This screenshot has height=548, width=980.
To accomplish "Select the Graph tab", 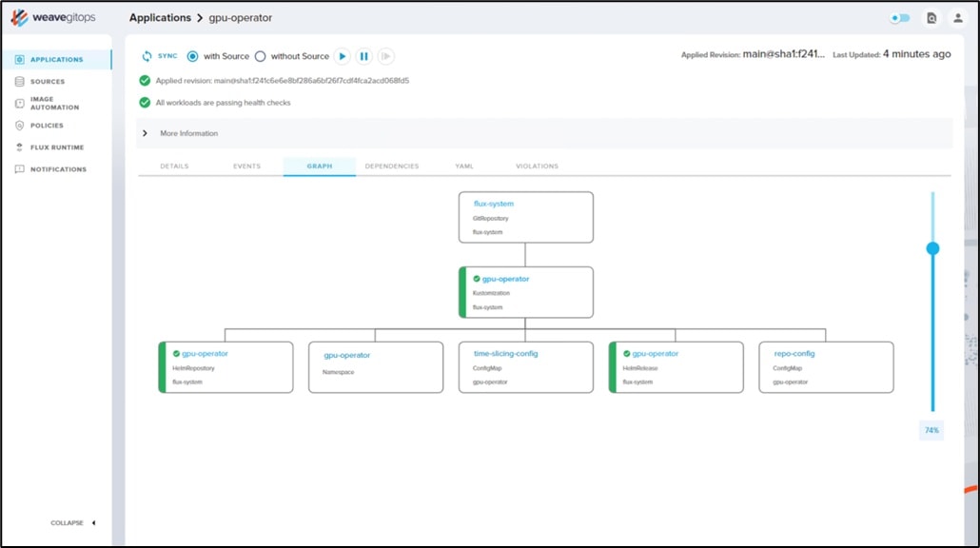I will pos(320,166).
